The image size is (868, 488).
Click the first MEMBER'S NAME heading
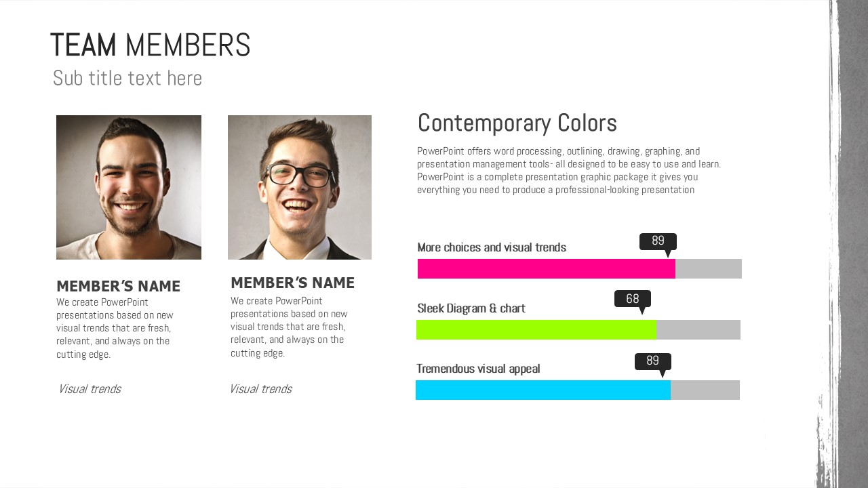tap(119, 286)
